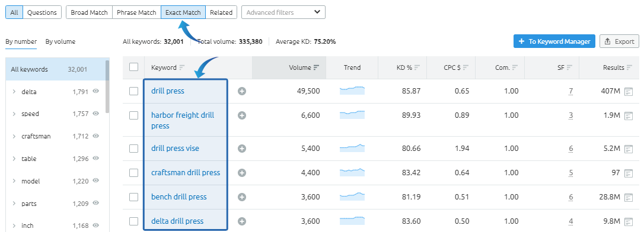
Task: Choose Broad Match option
Action: (89, 12)
